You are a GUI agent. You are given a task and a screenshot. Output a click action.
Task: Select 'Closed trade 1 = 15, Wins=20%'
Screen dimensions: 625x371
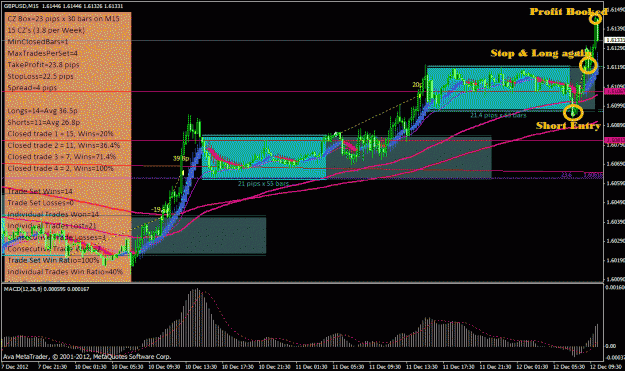point(60,133)
